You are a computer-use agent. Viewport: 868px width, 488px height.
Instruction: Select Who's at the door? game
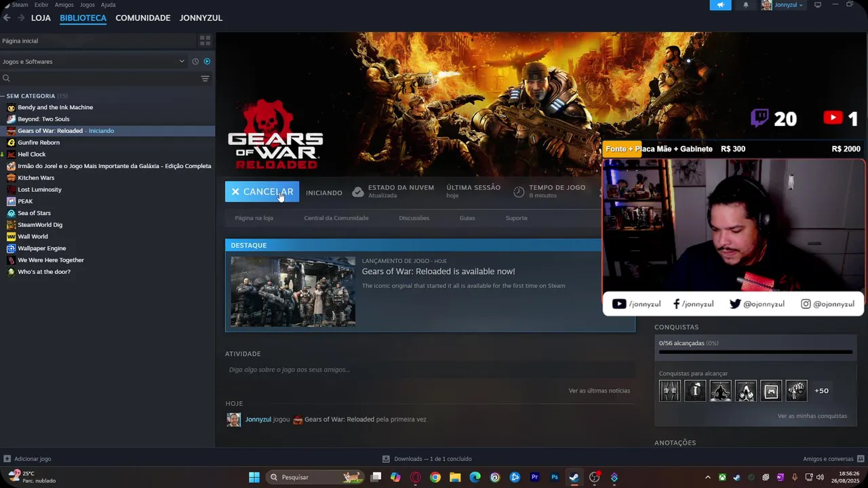point(44,272)
